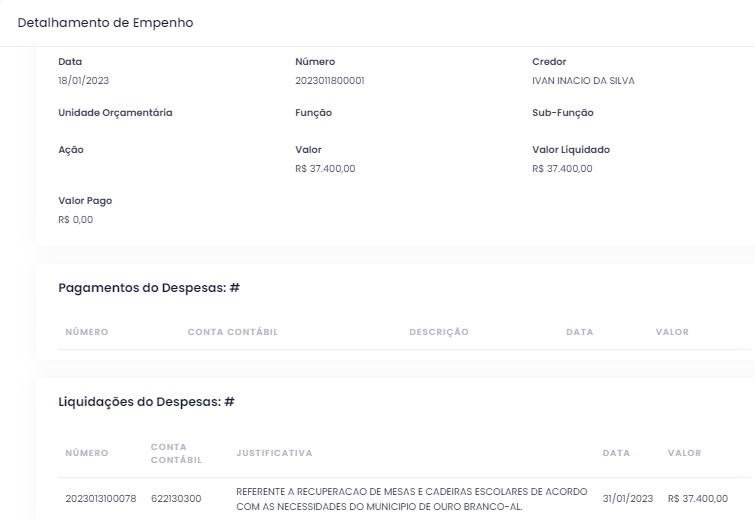Click the Valor Liquidado amount R$ 37.400,00
The width and height of the screenshot is (755, 519).
[562, 169]
